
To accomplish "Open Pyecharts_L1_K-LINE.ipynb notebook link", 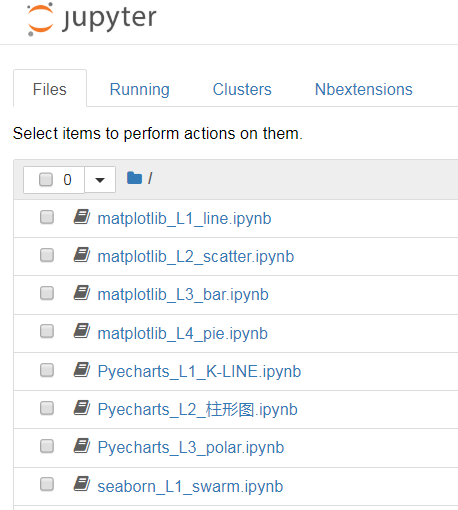I will [x=199, y=371].
